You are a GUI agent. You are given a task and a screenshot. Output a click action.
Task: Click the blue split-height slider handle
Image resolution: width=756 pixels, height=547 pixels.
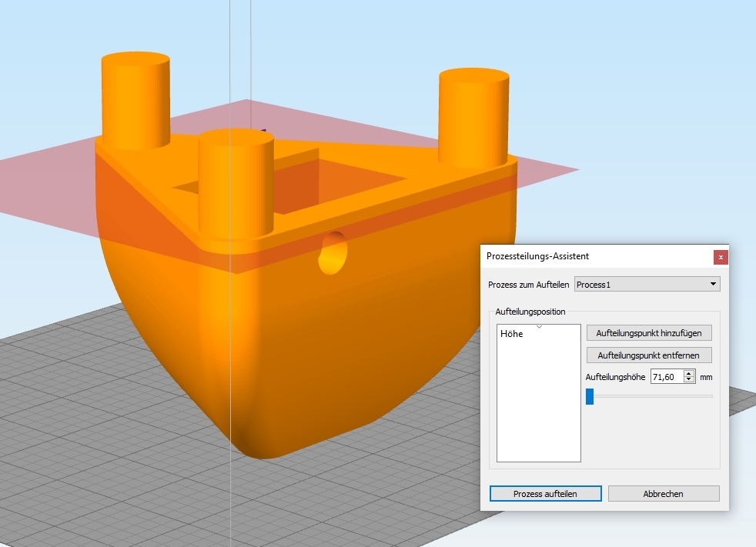coord(590,396)
